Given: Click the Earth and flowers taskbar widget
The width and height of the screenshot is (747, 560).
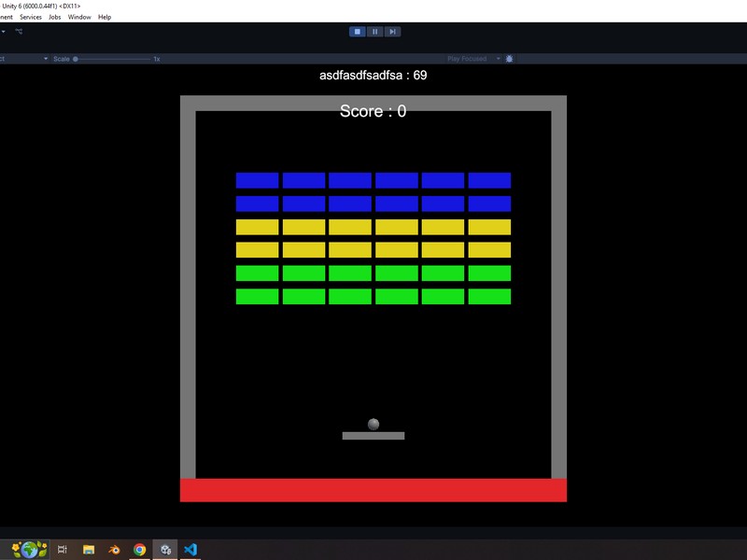Looking at the screenshot, I should pyautogui.click(x=28, y=550).
